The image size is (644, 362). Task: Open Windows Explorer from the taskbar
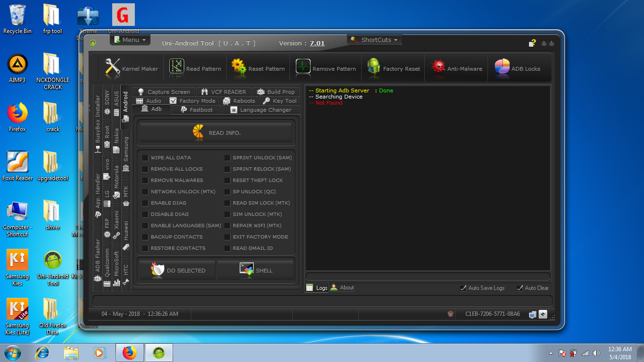point(72,353)
